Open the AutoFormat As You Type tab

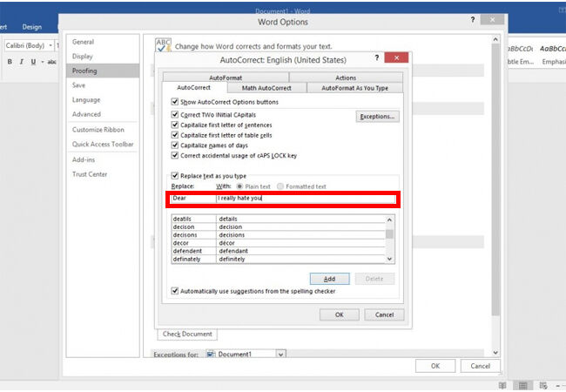tap(354, 88)
